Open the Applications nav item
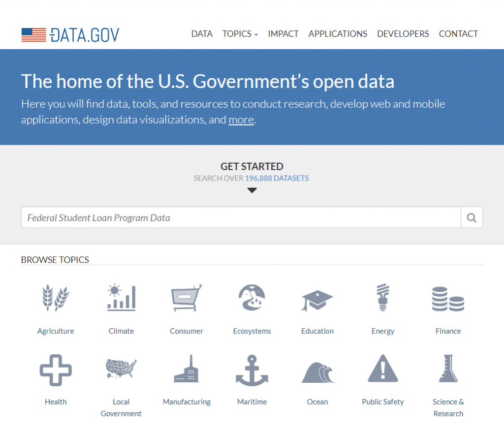This screenshot has height=429, width=504. (338, 34)
